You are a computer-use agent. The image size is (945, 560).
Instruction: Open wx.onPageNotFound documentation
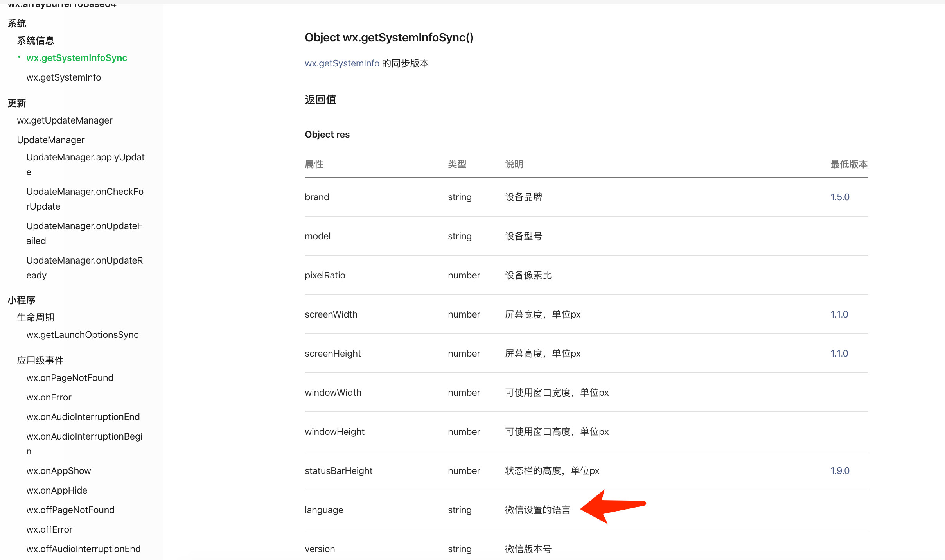tap(70, 377)
